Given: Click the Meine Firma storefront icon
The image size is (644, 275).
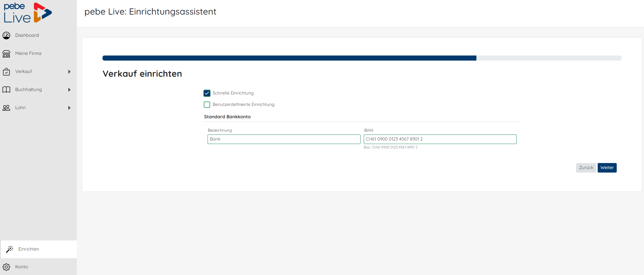Looking at the screenshot, I should pyautogui.click(x=6, y=54).
